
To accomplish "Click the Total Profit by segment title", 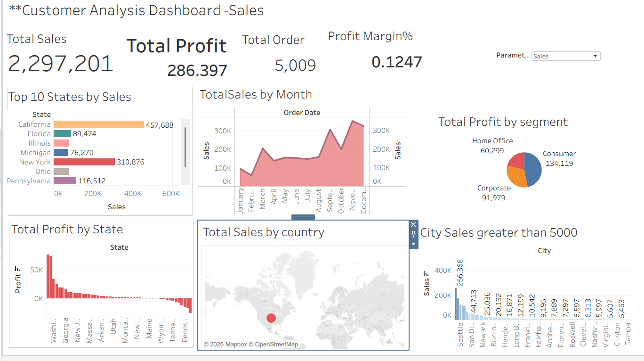I will 503,122.
